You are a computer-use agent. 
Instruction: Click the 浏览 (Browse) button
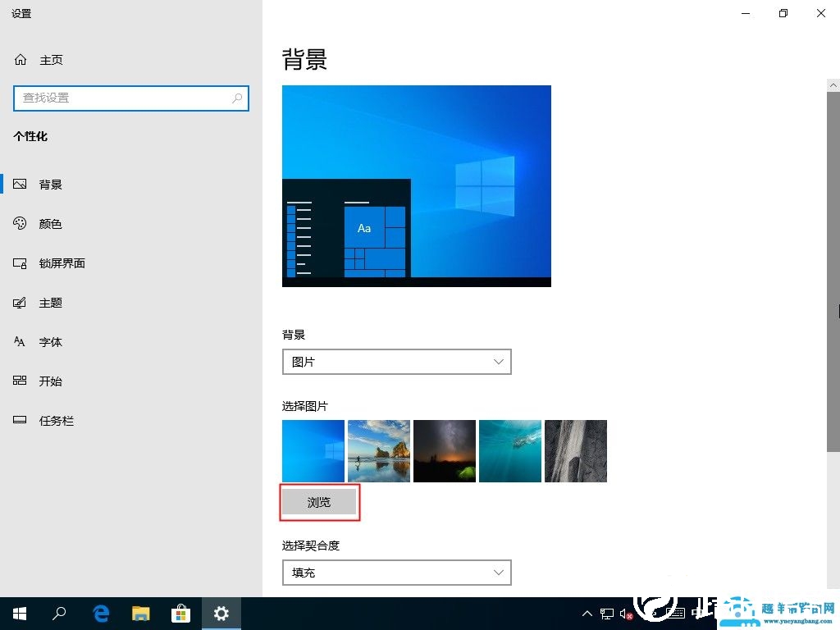click(x=319, y=502)
